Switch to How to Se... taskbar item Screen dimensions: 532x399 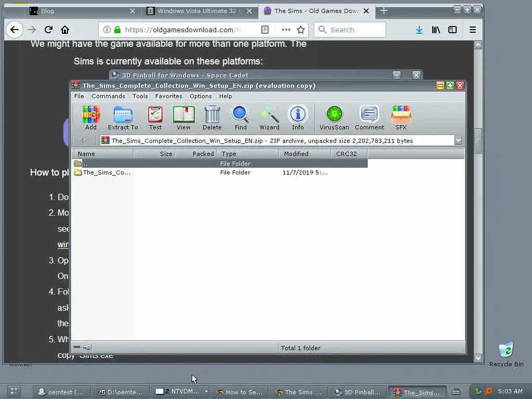click(x=240, y=392)
